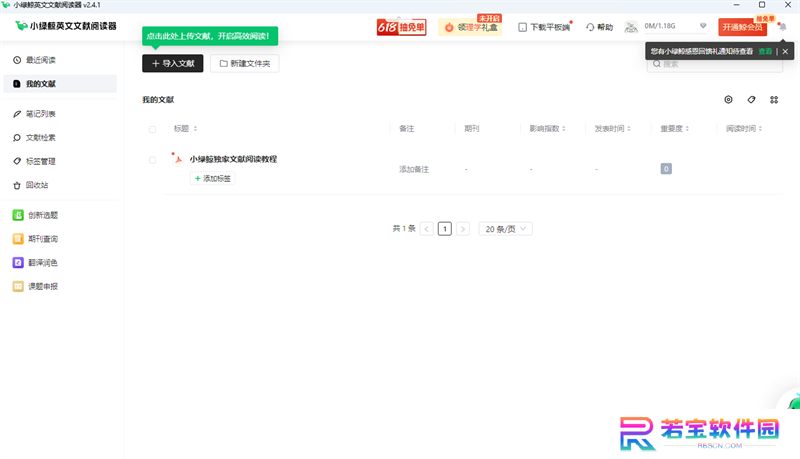This screenshot has height=459, width=800.
Task: Click 添加备注 in the tutorial row
Action: coord(414,169)
